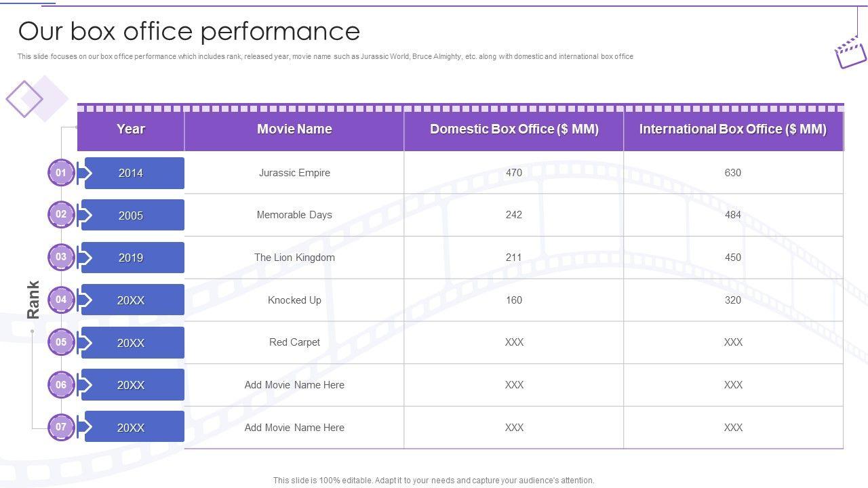Click the 2005 year tag
This screenshot has width=868, height=488.
[x=132, y=216]
